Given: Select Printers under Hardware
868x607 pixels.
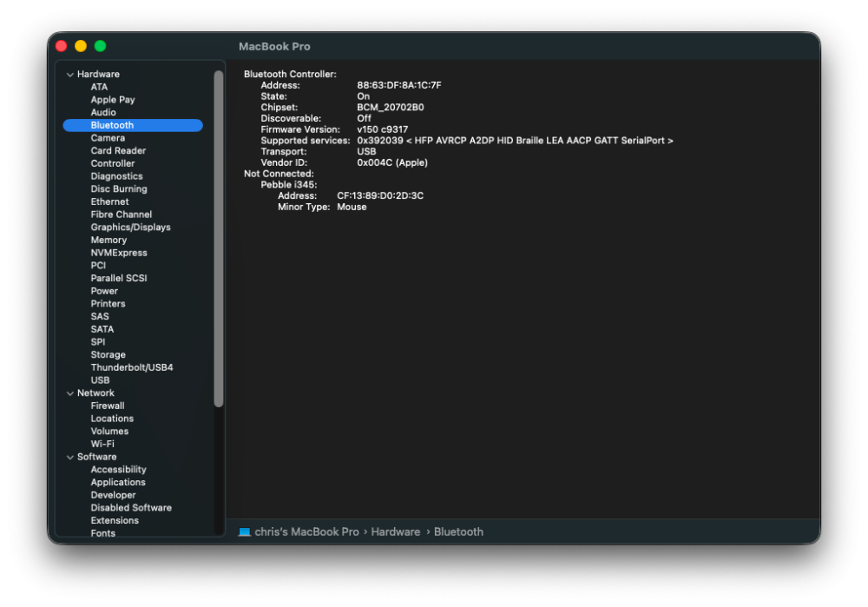Looking at the screenshot, I should pos(108,304).
